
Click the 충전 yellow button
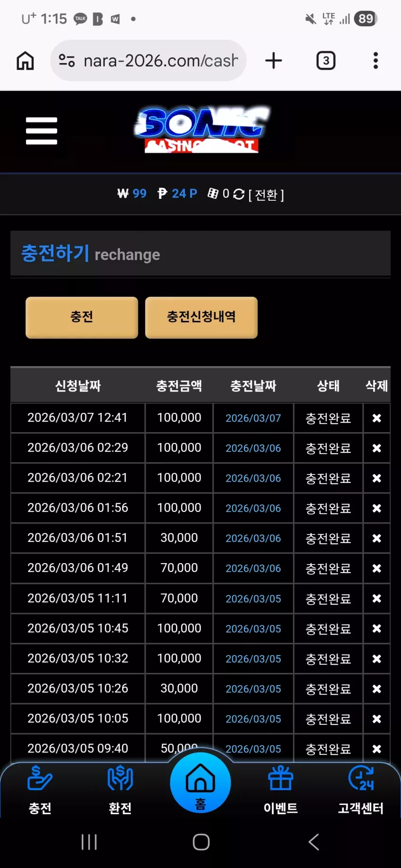82,317
